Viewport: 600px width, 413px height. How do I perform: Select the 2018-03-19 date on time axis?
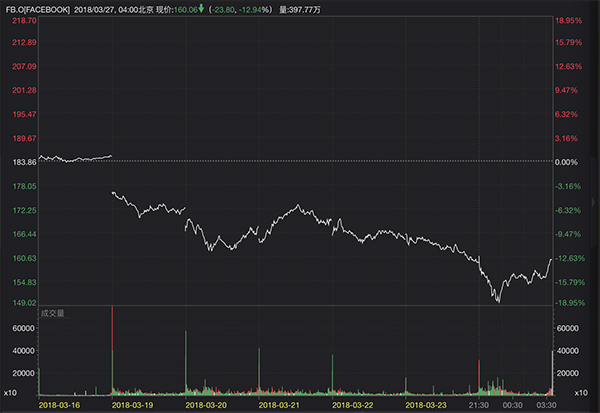pyautogui.click(x=132, y=405)
